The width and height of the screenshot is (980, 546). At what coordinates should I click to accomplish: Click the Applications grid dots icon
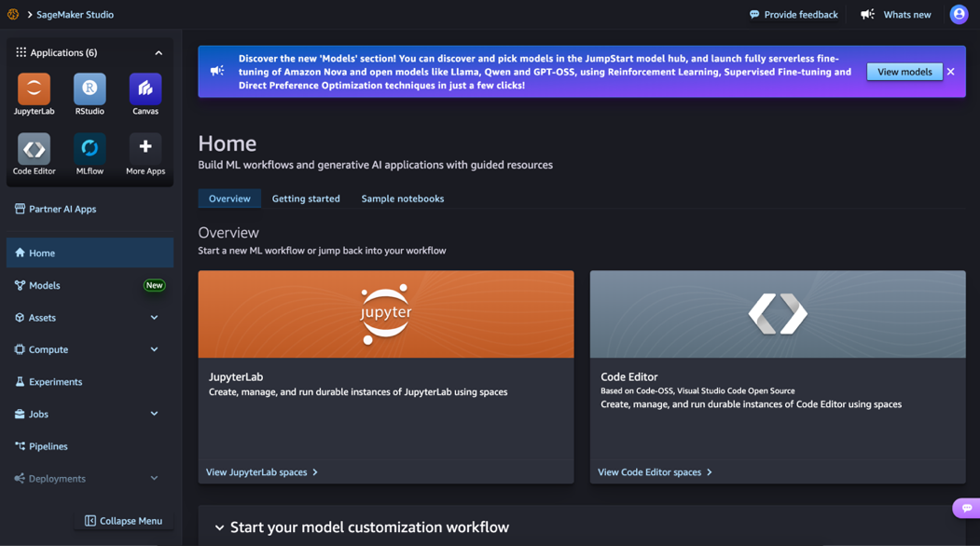coord(21,52)
